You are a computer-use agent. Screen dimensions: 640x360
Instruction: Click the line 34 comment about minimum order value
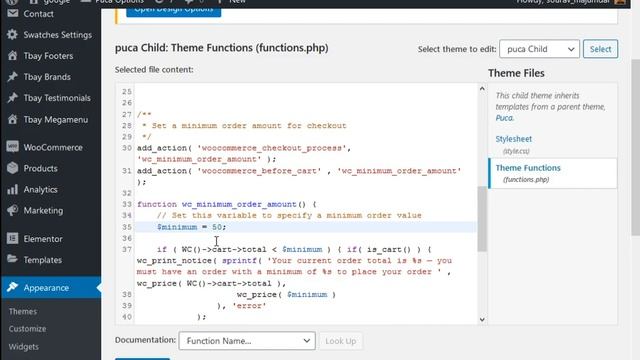pyautogui.click(x=289, y=216)
